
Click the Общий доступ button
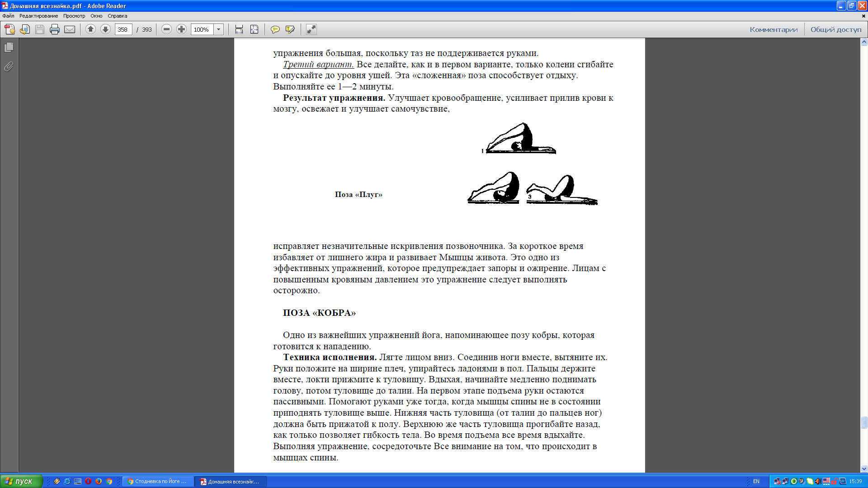(x=836, y=29)
